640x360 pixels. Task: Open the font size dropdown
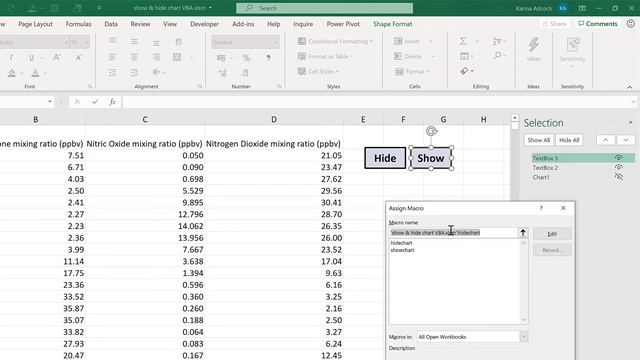point(86,42)
